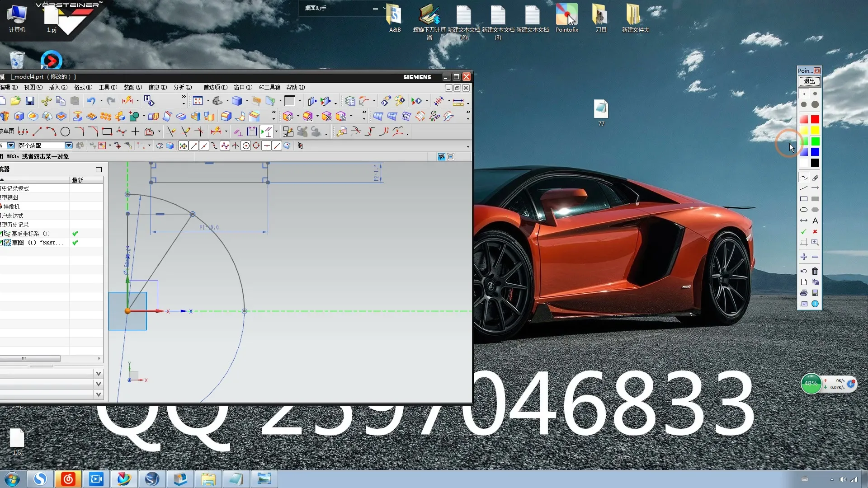Open dropdown arrow next to Undo
This screenshot has width=868, height=488.
[101, 101]
